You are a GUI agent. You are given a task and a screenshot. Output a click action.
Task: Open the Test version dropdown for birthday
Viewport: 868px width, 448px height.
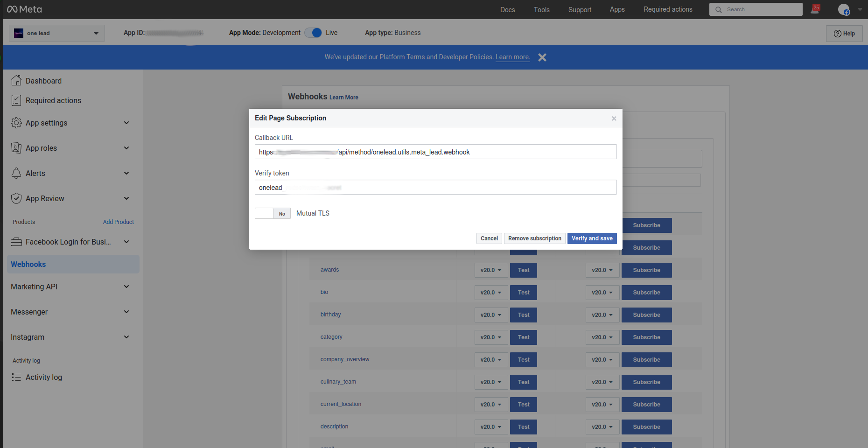coord(491,315)
